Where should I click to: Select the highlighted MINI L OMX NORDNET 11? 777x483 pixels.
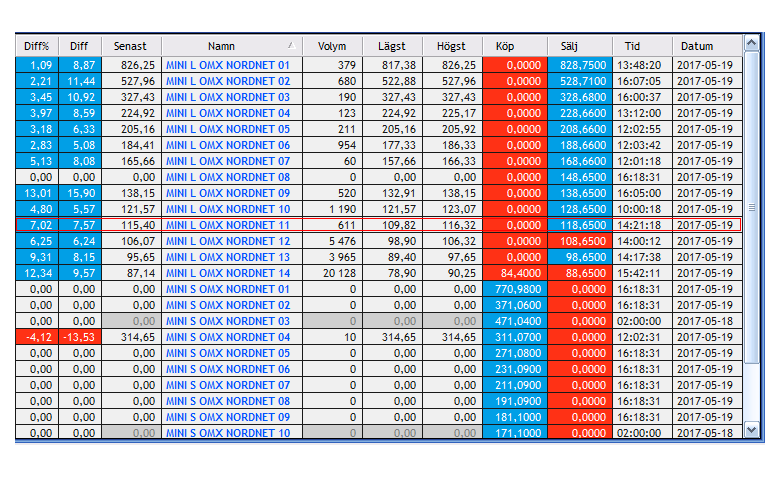tap(228, 225)
